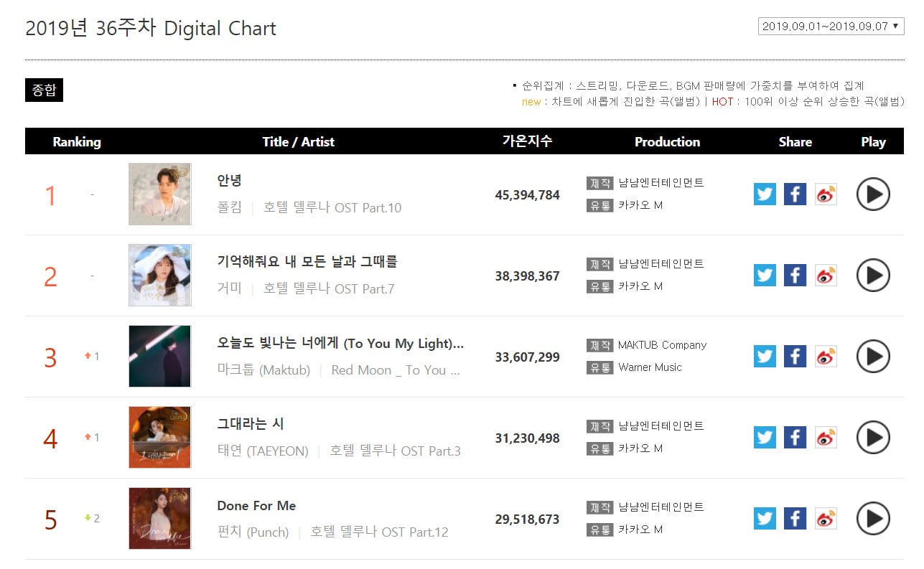The width and height of the screenshot is (924, 569).
Task: Open song title Done For Me
Action: coord(256,506)
